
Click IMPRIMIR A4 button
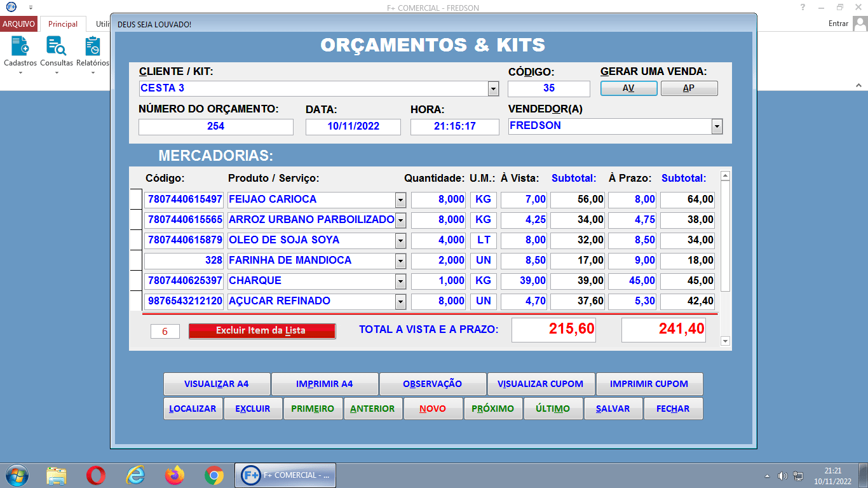(325, 384)
